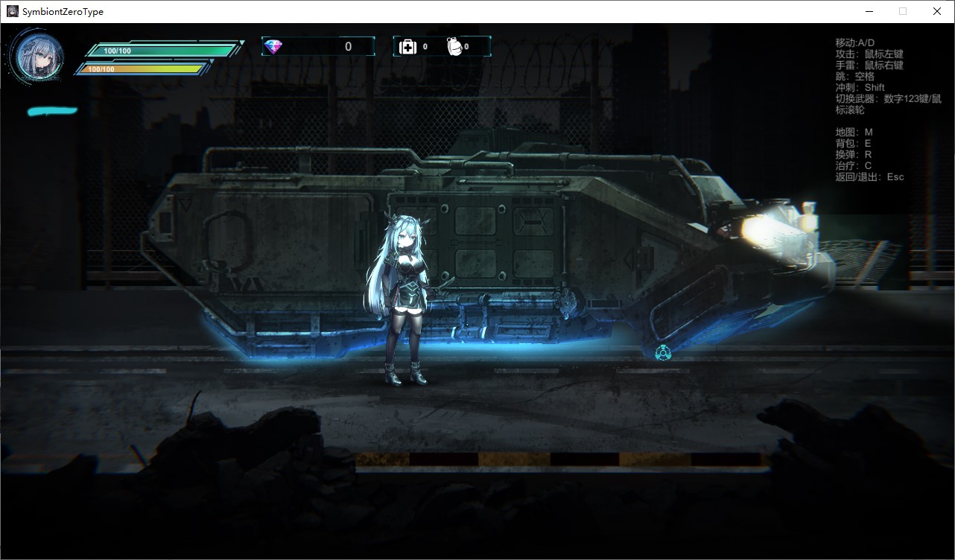Click the green 100/100 health bar
The width and height of the screenshot is (955, 560).
point(162,50)
